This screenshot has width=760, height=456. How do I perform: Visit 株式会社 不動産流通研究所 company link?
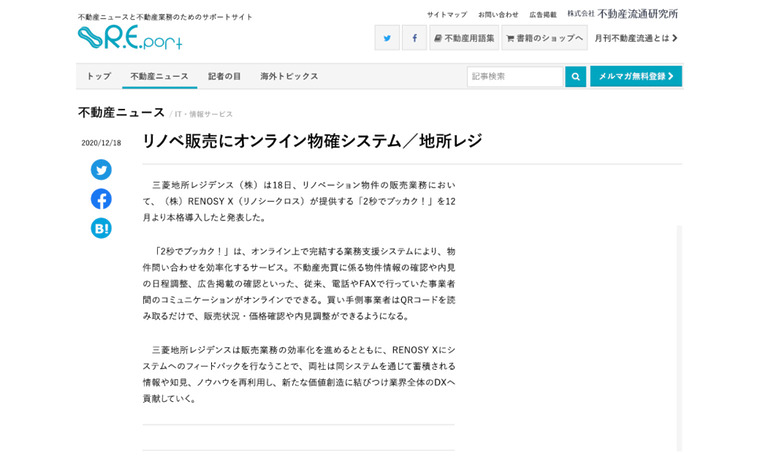(x=622, y=14)
